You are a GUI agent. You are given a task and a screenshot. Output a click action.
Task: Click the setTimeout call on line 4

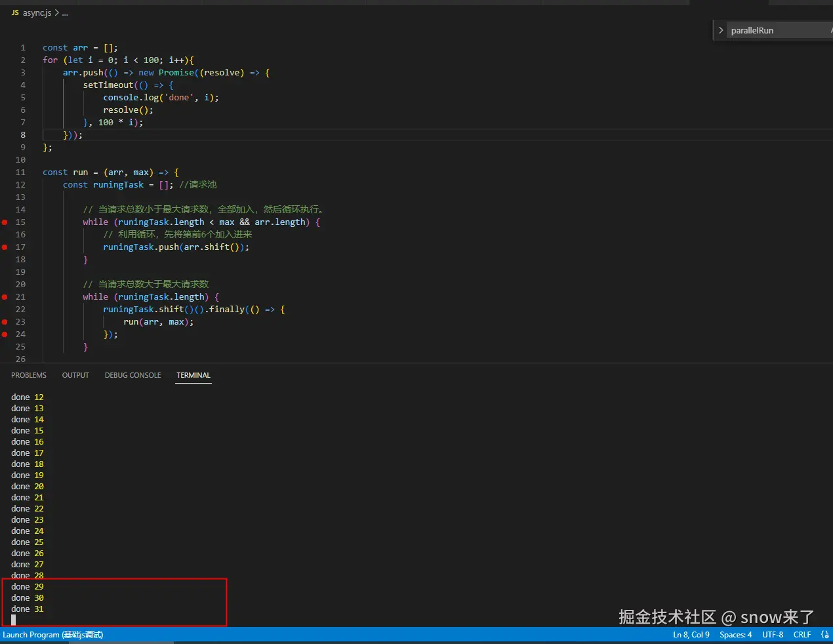(129, 85)
